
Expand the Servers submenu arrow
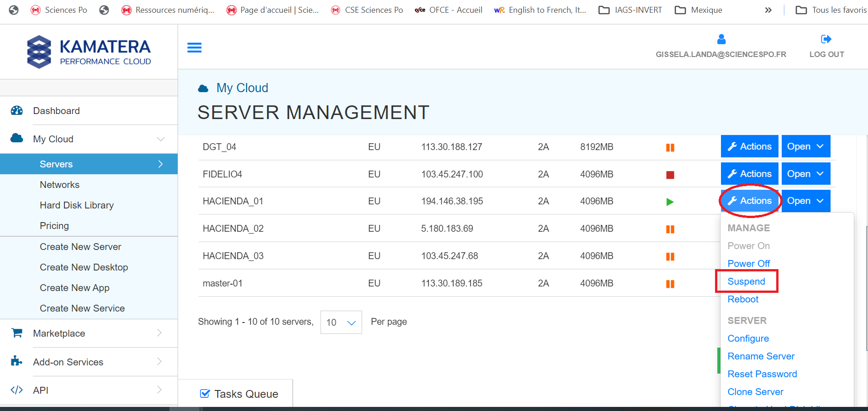point(160,164)
